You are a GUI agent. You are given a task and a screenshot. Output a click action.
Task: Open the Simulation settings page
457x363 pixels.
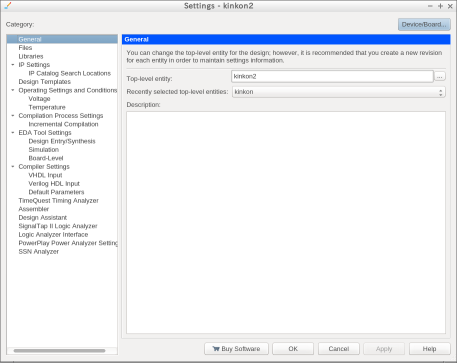[x=44, y=150]
